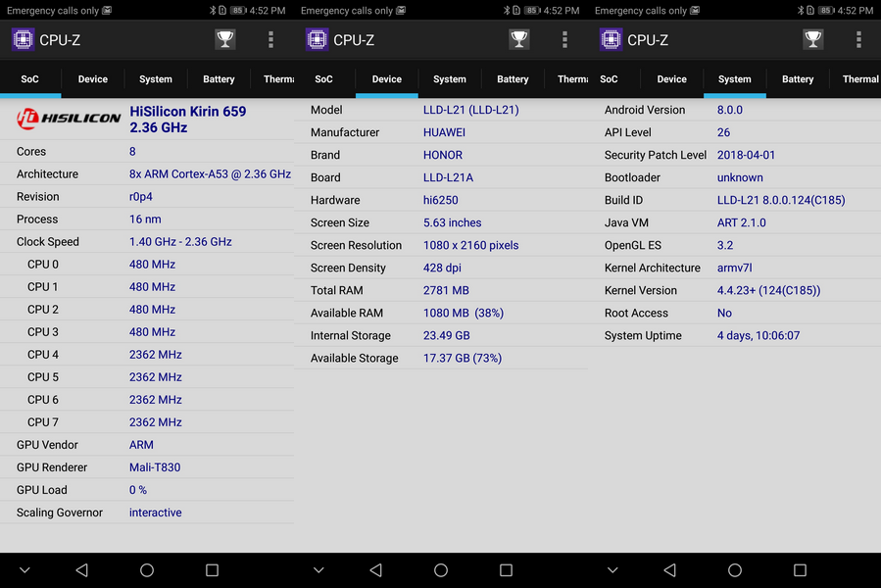Tap Model value 'LLD-L21 (LLD-L21)'

[x=470, y=110]
